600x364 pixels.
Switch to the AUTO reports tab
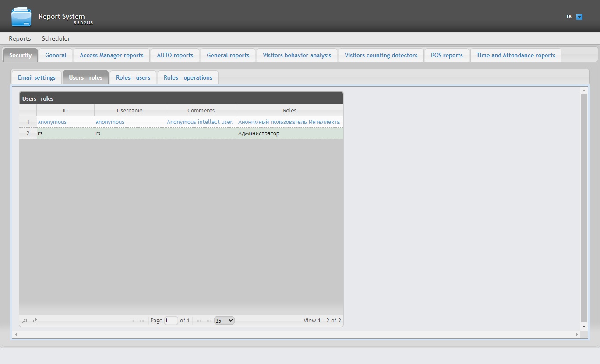tap(175, 55)
